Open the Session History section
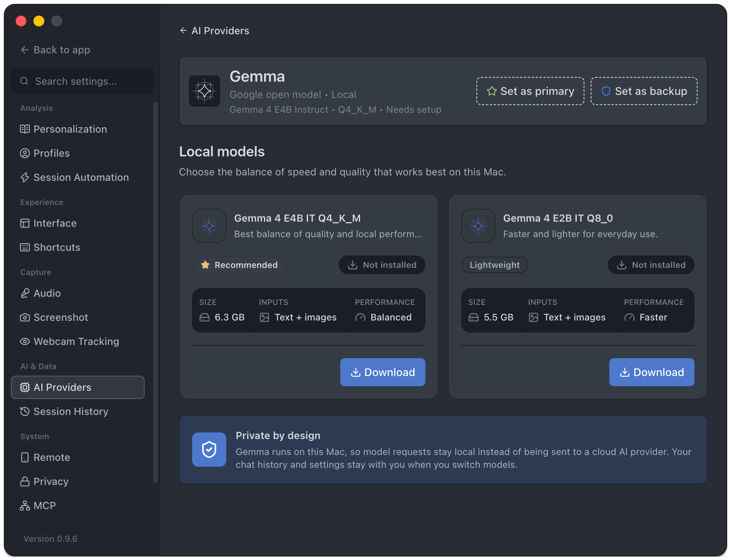Image resolution: width=731 pixels, height=560 pixels. coord(78,411)
